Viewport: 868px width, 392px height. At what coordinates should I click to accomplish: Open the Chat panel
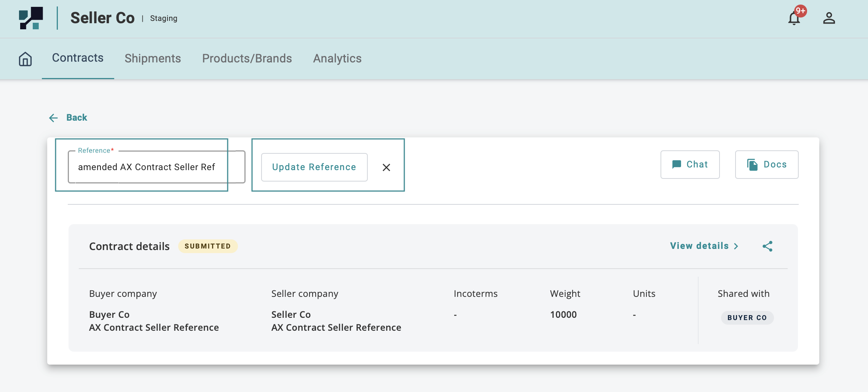point(690,164)
